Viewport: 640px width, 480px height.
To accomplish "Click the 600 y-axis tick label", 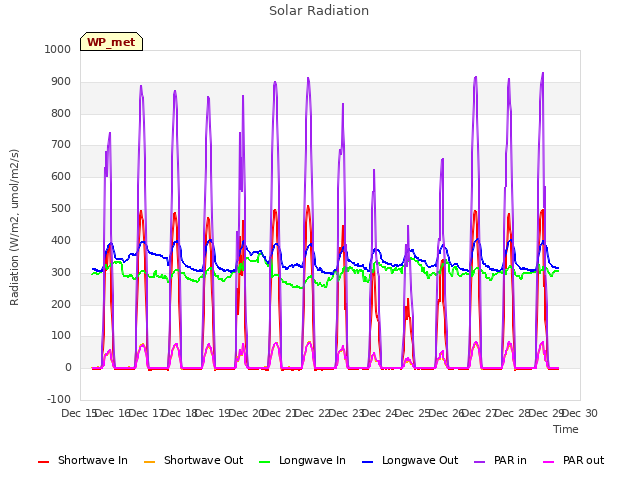I will [60, 176].
